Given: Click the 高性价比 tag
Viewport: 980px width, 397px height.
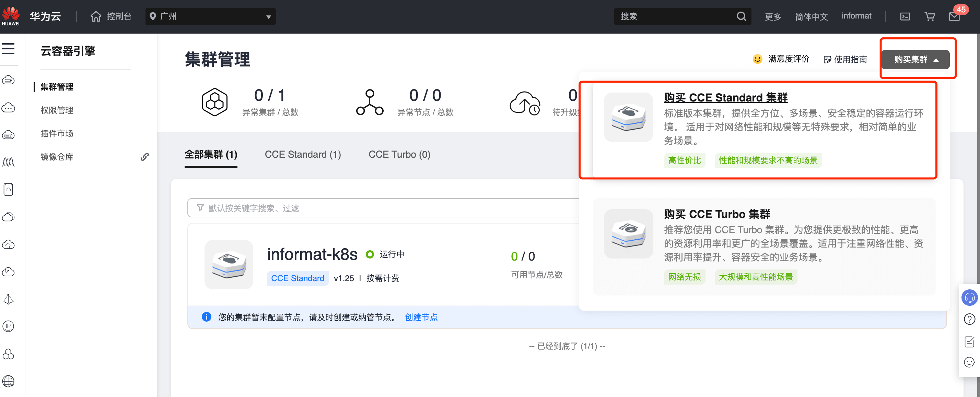Looking at the screenshot, I should [685, 160].
